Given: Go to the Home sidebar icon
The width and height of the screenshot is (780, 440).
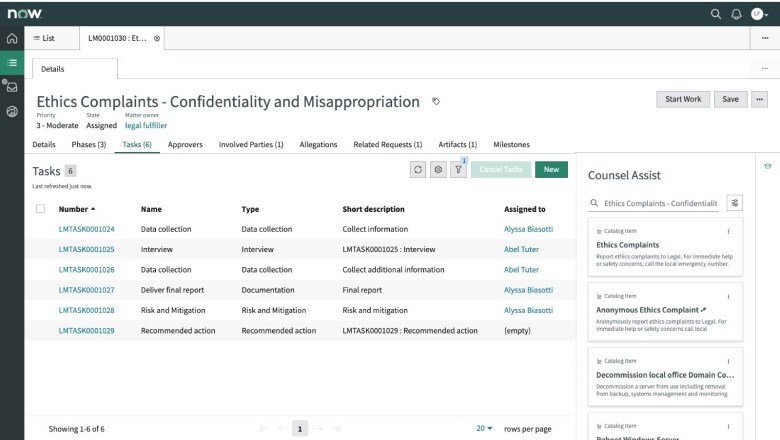Looking at the screenshot, I should (x=12, y=38).
